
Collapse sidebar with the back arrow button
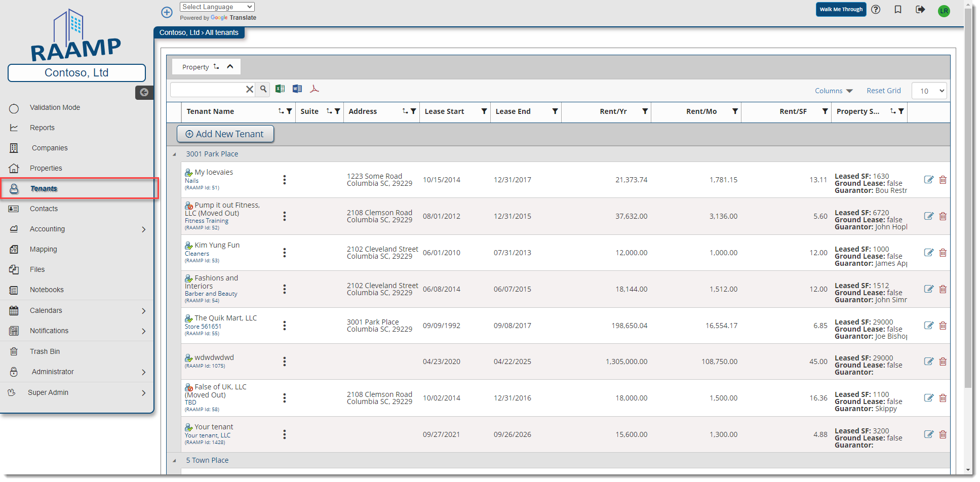point(144,92)
